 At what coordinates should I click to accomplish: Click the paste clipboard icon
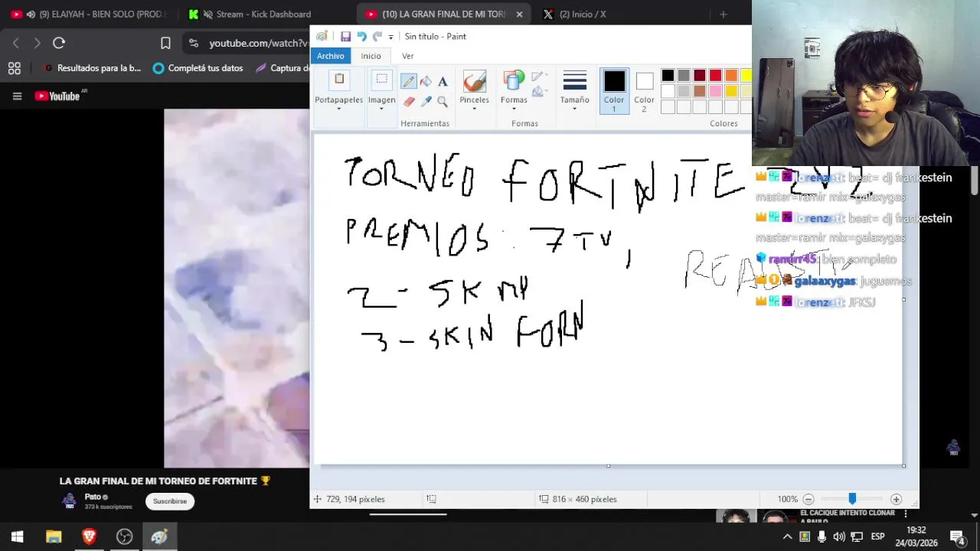(339, 80)
